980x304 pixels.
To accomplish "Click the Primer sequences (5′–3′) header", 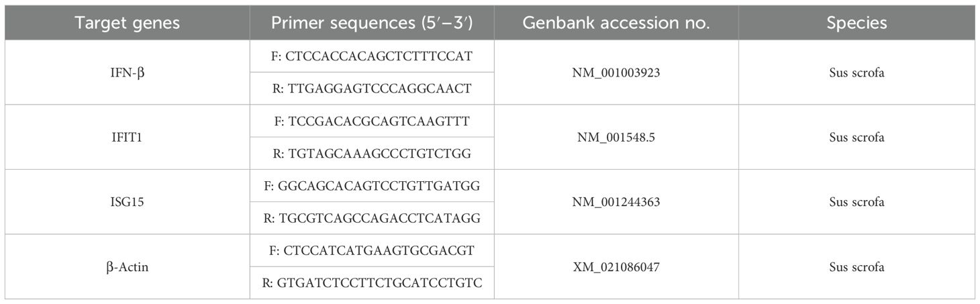I will coord(372,23).
